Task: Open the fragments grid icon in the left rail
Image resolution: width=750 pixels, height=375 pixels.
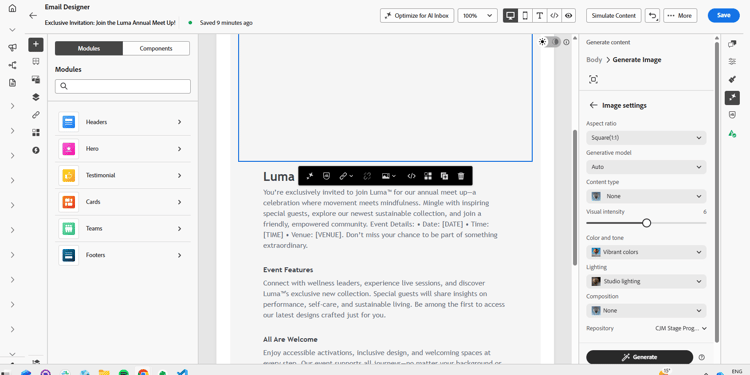Action: tap(36, 132)
